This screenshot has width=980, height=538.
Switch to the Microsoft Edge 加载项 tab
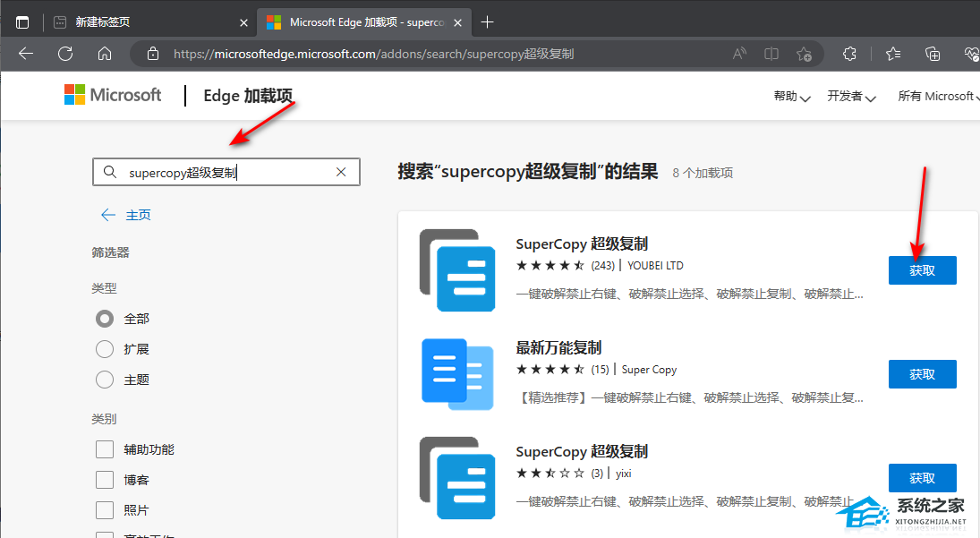[x=363, y=22]
